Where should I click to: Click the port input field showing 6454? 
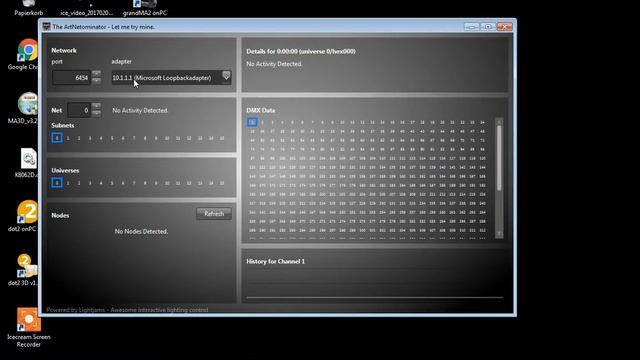[71, 78]
